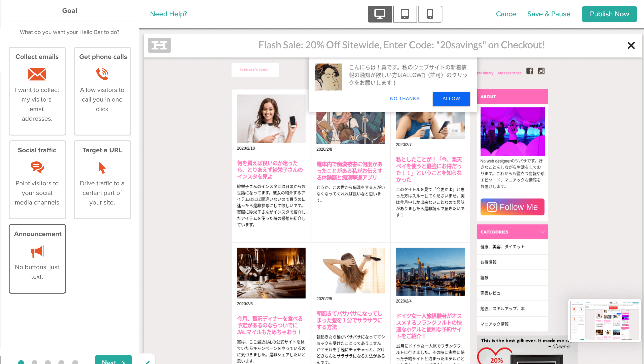Close the Flash Sale bar with X
Image resolution: width=644 pixels, height=364 pixels.
click(x=631, y=45)
